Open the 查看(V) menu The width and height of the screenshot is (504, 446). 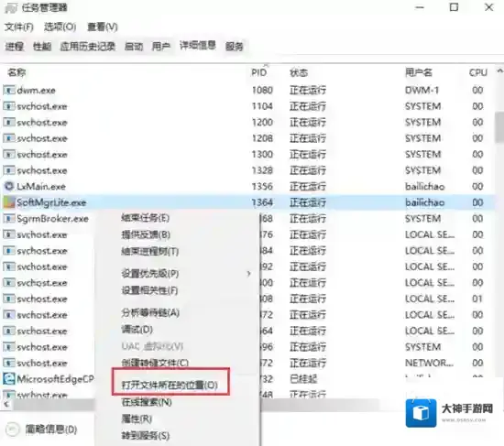(103, 27)
